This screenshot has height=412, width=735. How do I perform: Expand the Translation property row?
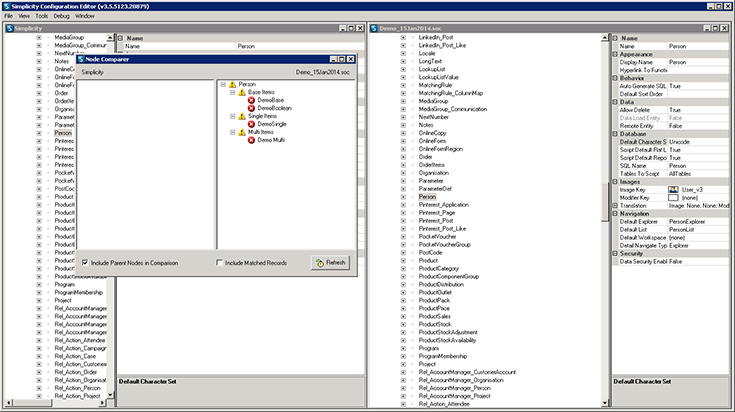615,206
